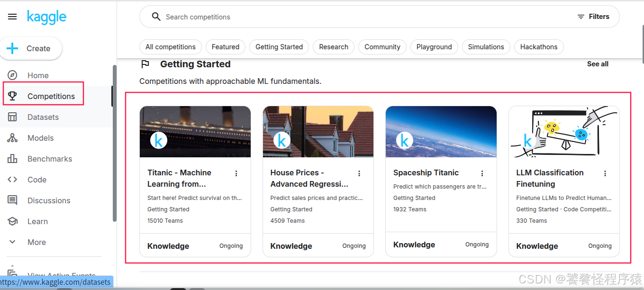Viewport: 644px width, 290px height.
Task: Select the Community filter chip
Action: (382, 47)
